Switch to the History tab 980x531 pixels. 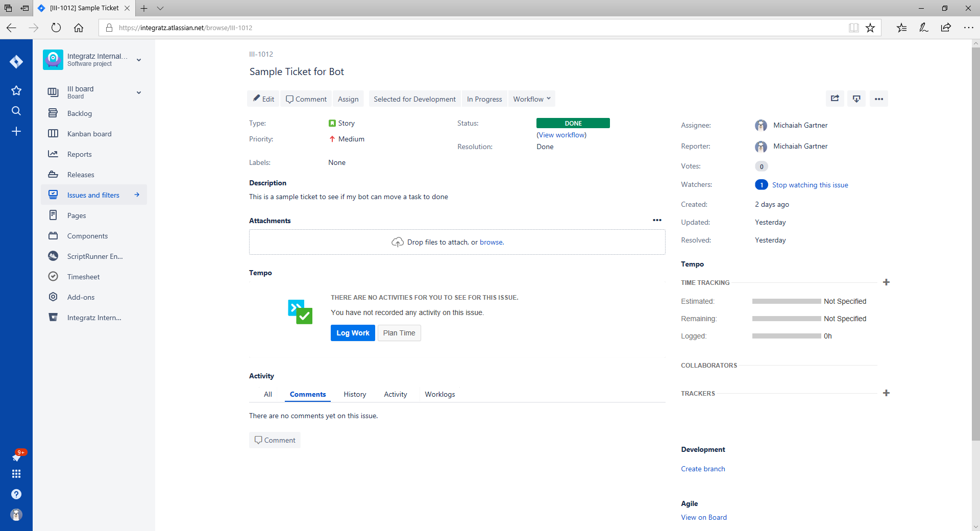pos(355,394)
